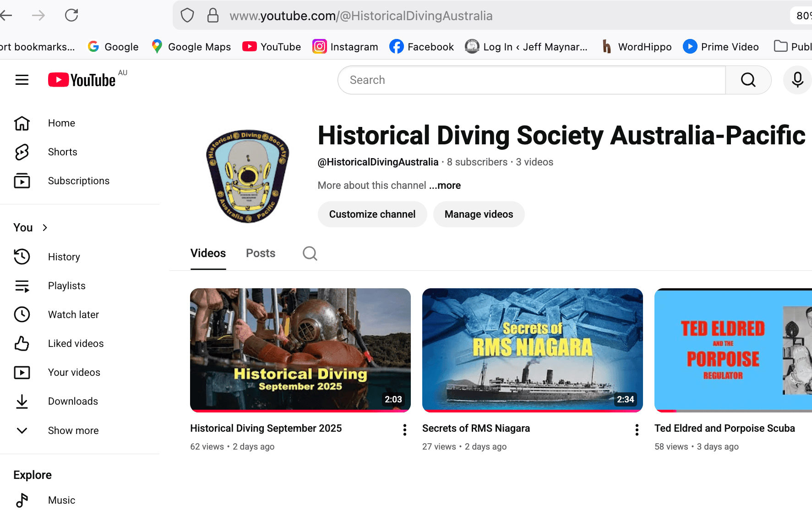This screenshot has width=812, height=511.
Task: Open Shorts from sidebar
Action: (x=62, y=152)
